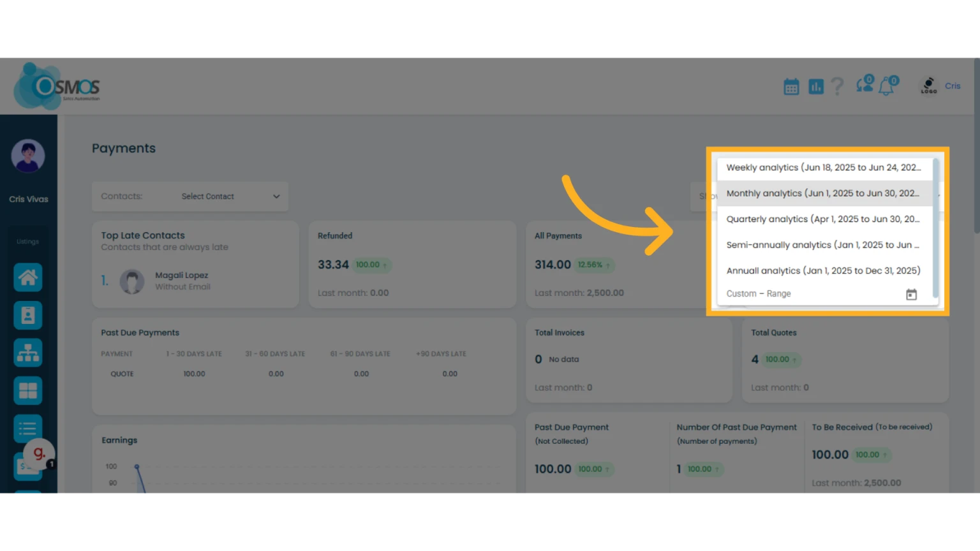The height and width of the screenshot is (551, 980).
Task: Click the company logo avatar beside Cris
Action: (x=929, y=86)
